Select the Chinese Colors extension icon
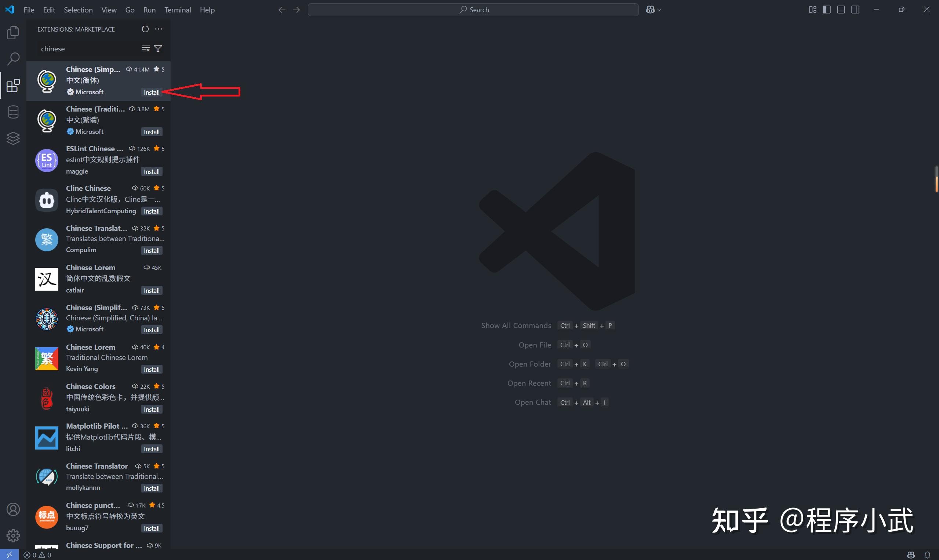939x560 pixels. coord(47,398)
